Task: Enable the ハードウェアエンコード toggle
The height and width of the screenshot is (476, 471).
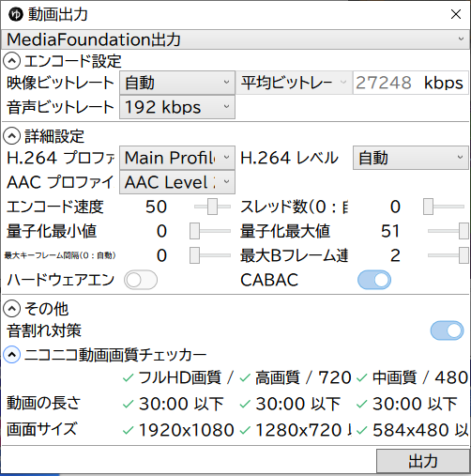Action: point(141,280)
